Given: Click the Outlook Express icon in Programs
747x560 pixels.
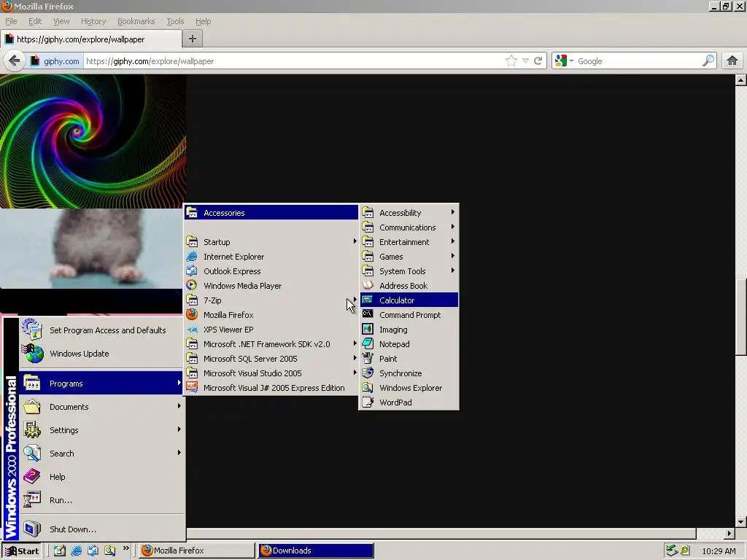Looking at the screenshot, I should point(192,271).
